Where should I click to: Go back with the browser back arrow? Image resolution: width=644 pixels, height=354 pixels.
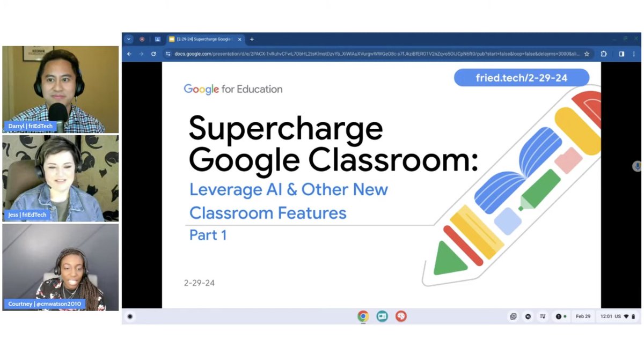129,54
